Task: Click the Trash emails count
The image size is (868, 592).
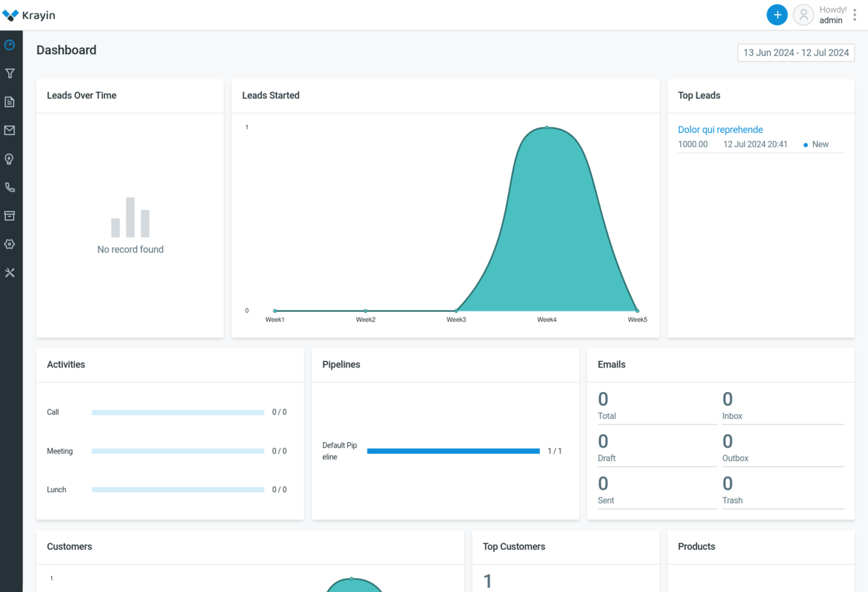Action: coord(728,484)
